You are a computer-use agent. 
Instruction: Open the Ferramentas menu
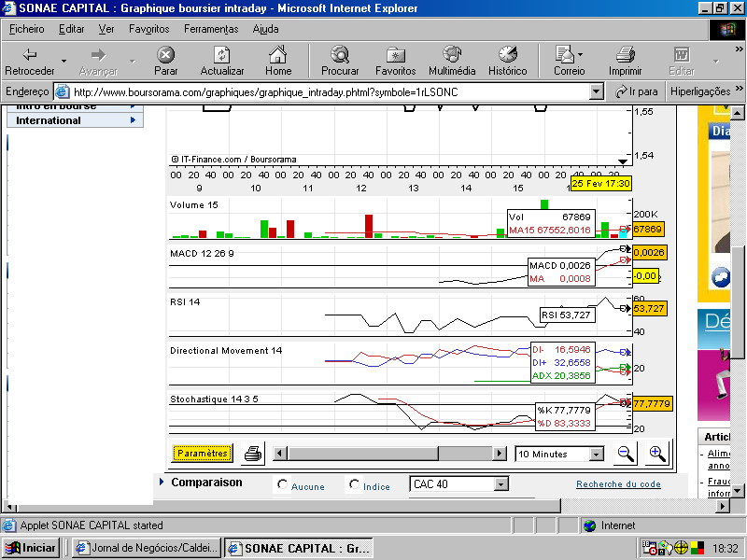click(211, 29)
